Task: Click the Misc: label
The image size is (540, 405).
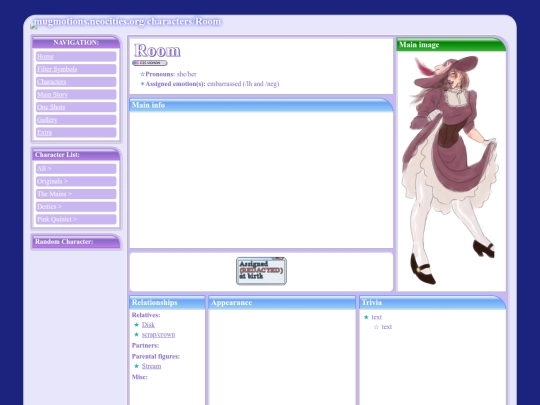Action: 139,377
